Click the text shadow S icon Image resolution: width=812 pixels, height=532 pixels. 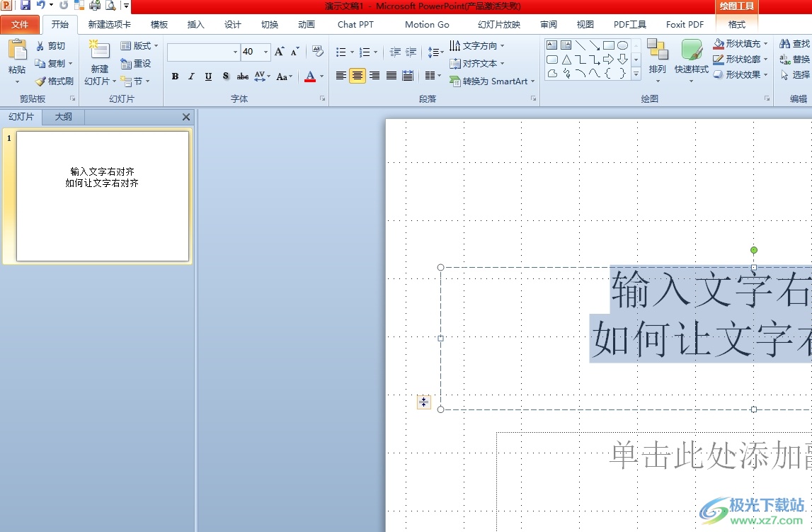(x=225, y=77)
